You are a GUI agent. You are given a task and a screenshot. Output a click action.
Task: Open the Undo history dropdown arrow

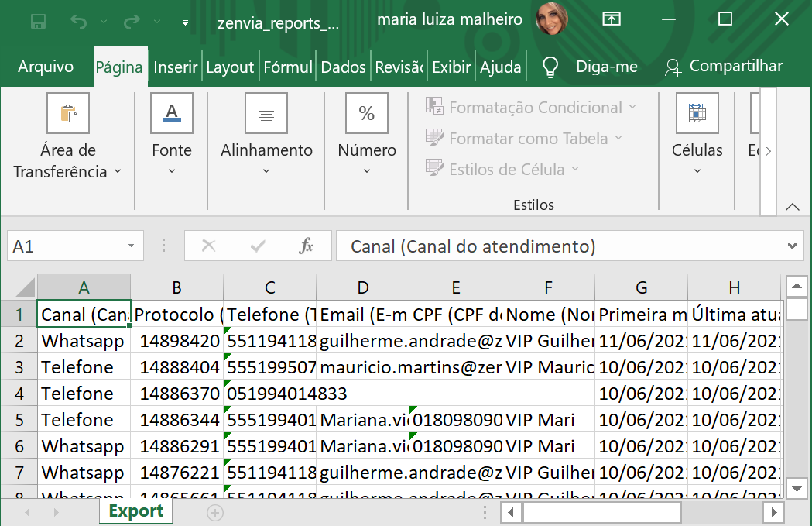[x=104, y=22]
